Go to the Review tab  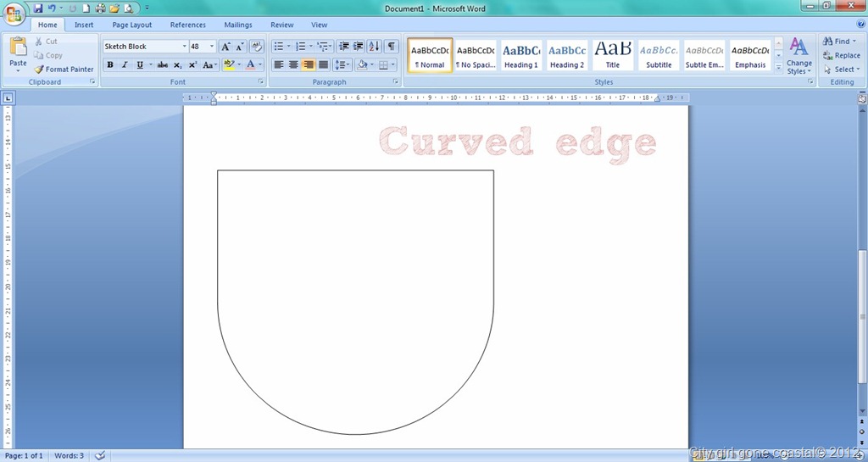pyautogui.click(x=281, y=25)
